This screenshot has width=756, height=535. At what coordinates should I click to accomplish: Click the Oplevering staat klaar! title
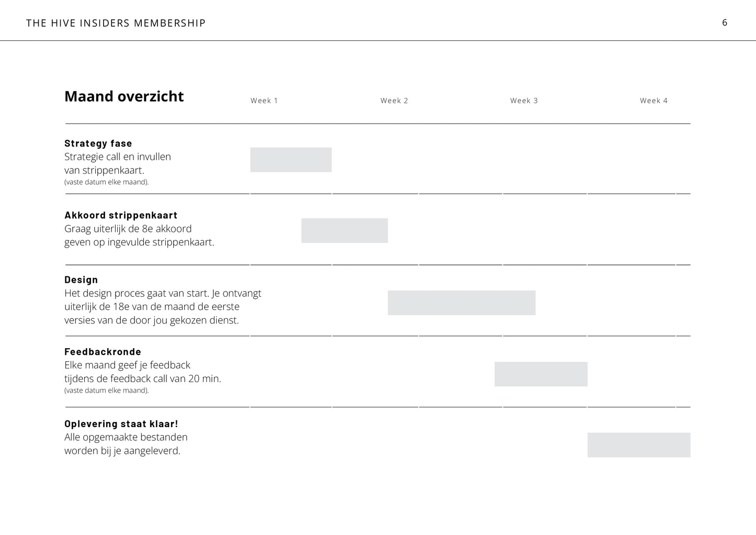coord(121,424)
